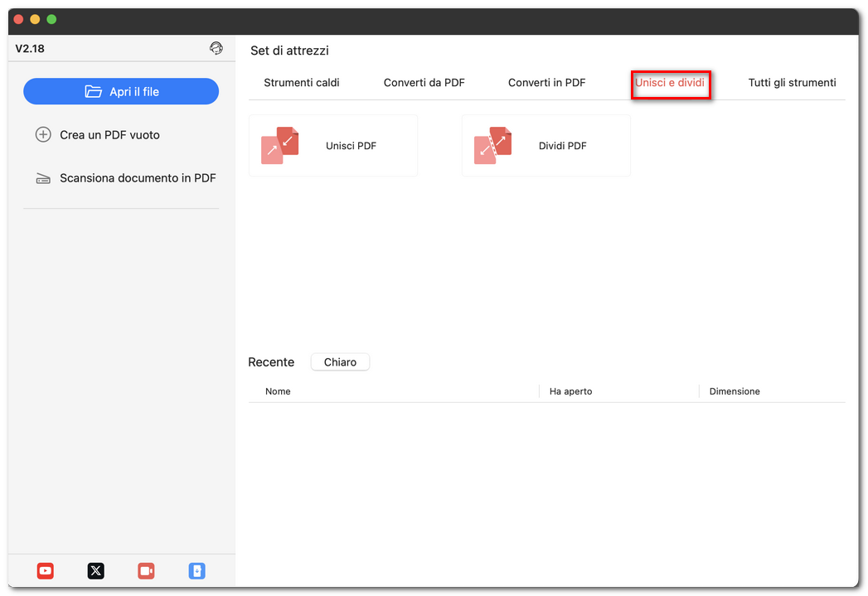Click the scanner icon beside Scansiona documento
This screenshot has height=596, width=868.
click(x=43, y=178)
